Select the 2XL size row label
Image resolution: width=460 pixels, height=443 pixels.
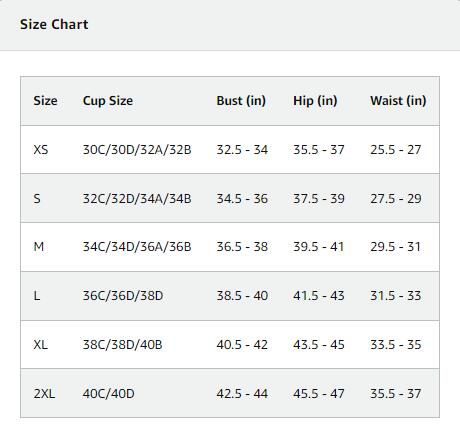pyautogui.click(x=44, y=394)
